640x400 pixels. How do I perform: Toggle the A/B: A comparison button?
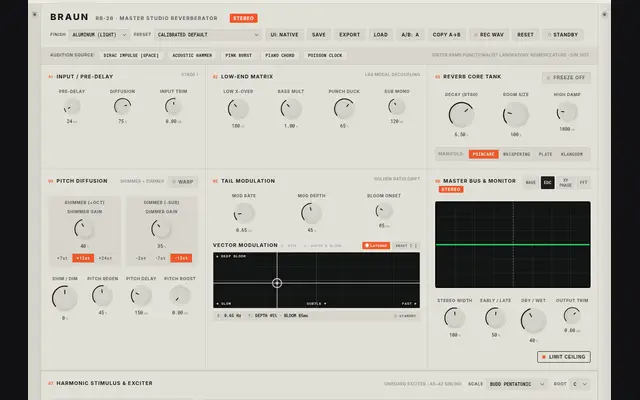pos(410,35)
